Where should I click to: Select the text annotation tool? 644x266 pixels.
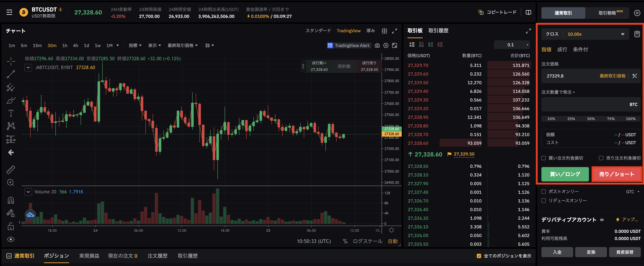point(11,113)
